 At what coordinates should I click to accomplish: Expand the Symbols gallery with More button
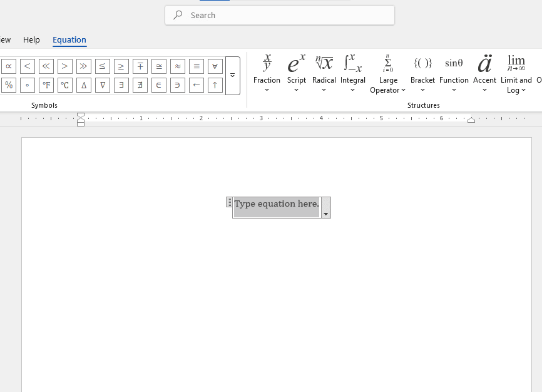tap(233, 76)
